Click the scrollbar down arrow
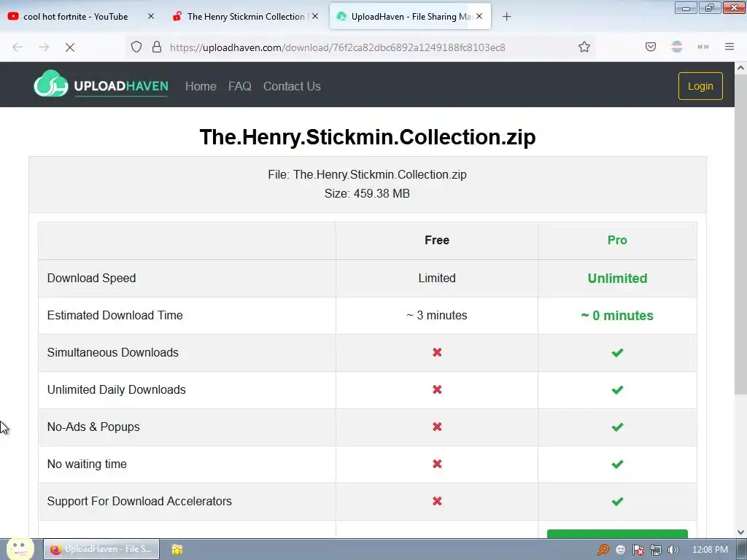 [740, 532]
